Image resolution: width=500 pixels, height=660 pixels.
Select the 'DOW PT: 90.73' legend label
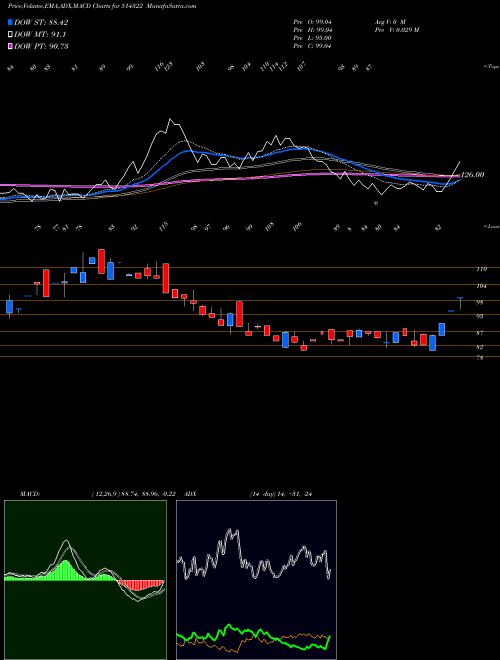41,46
